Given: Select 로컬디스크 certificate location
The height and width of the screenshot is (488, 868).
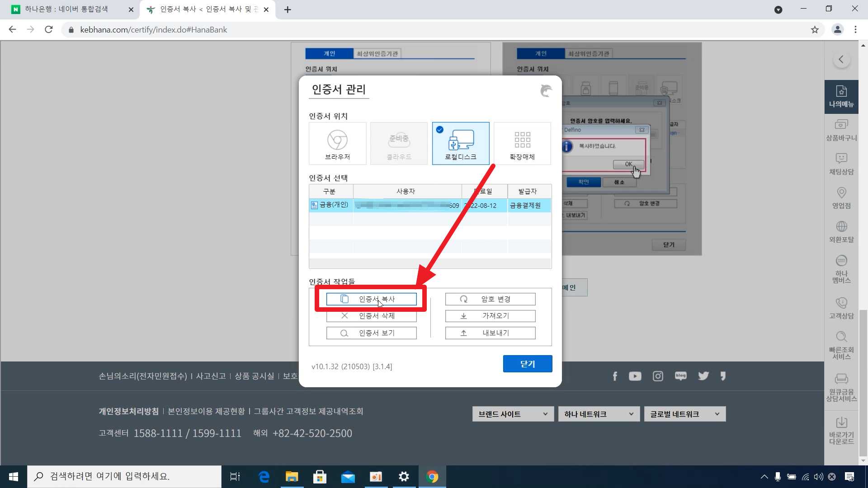Looking at the screenshot, I should point(460,143).
